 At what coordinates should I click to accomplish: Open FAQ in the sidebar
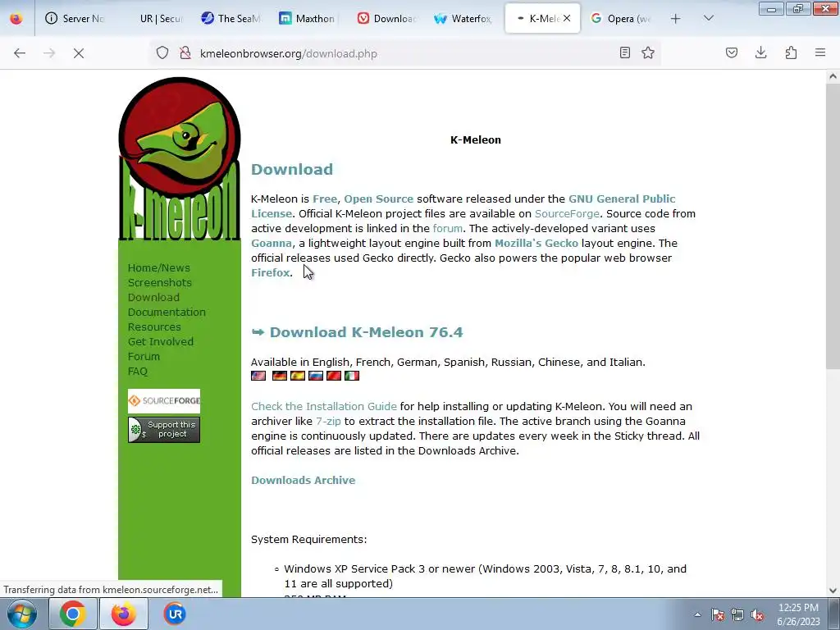pos(137,371)
